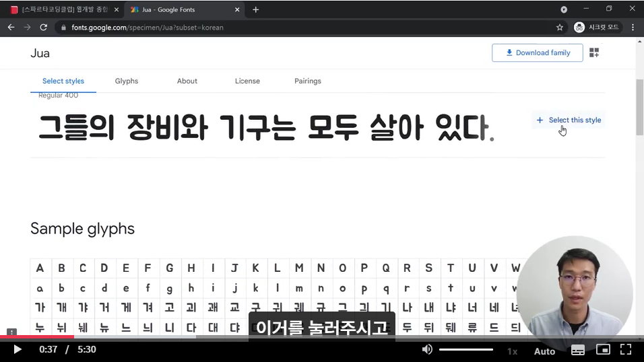Screen dimensions: 644x362
Task: Click the glyph cell Q
Action: (x=386, y=268)
